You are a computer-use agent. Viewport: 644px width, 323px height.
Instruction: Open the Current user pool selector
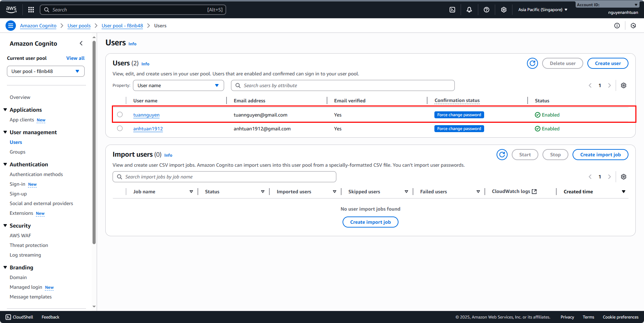pos(46,71)
